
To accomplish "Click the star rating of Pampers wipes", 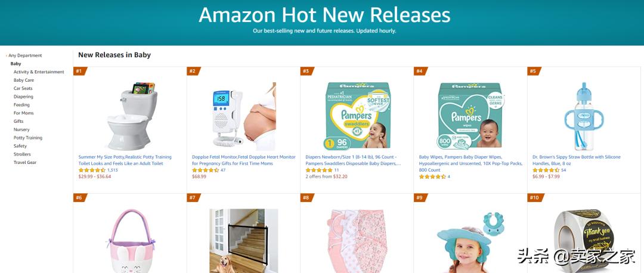I will (x=432, y=176).
